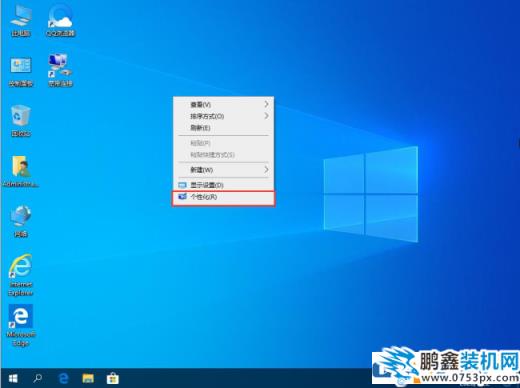Select the This PC desktop icon

coord(21,21)
